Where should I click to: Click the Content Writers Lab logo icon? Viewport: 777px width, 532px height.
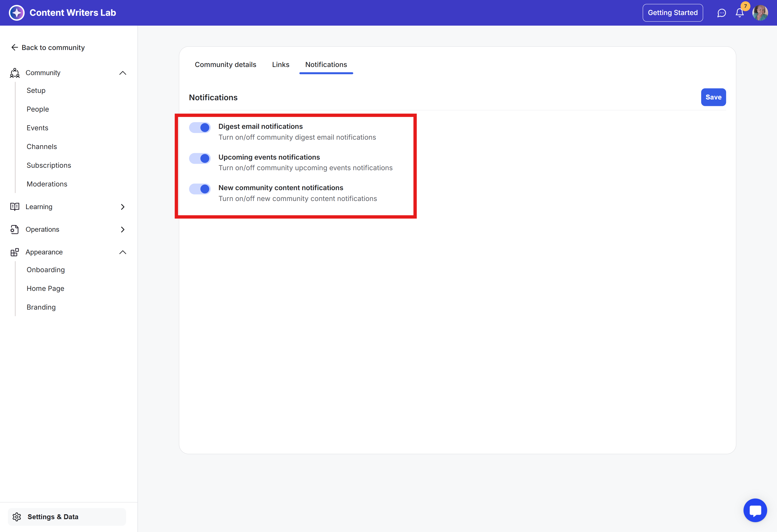point(16,13)
